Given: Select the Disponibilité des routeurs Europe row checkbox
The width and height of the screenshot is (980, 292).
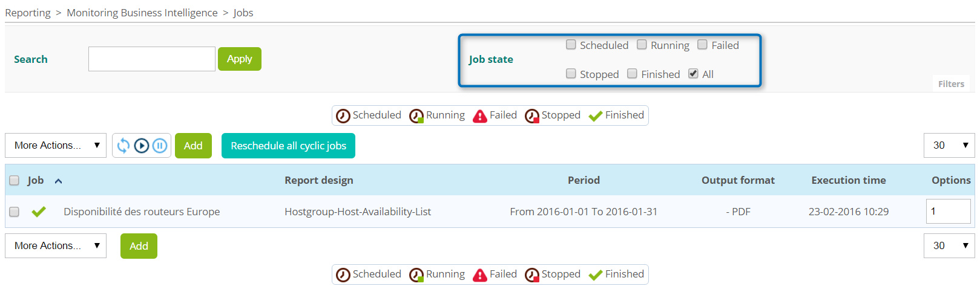Looking at the screenshot, I should click(15, 212).
